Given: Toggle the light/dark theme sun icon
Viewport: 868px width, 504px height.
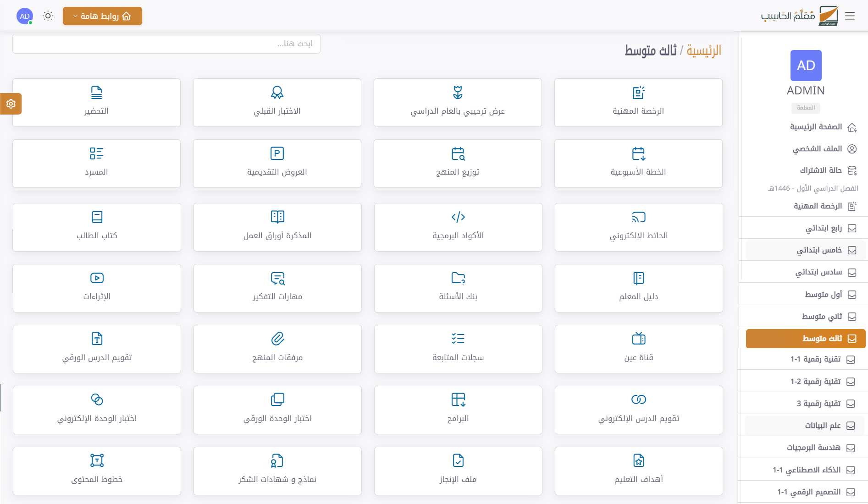Looking at the screenshot, I should (48, 16).
